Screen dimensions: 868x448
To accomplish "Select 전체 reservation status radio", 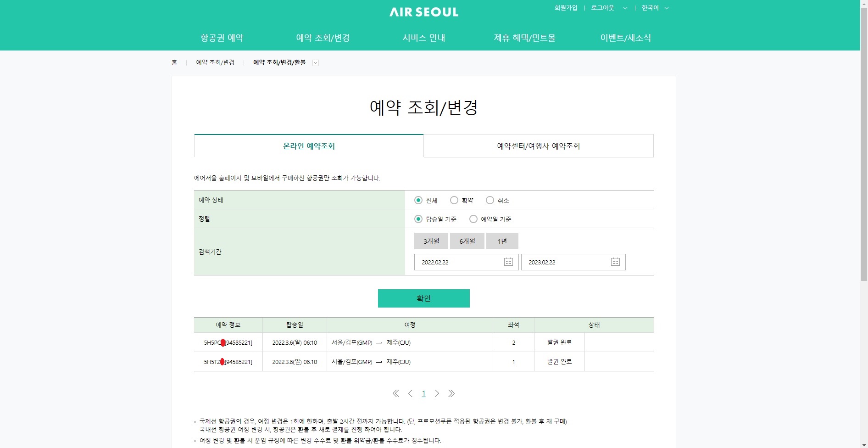I will 418,200.
